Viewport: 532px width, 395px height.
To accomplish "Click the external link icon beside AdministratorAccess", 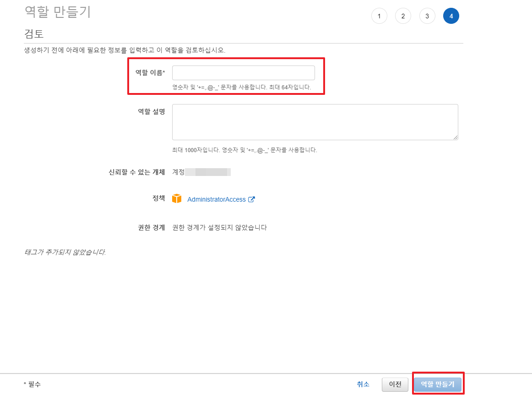I will 251,199.
